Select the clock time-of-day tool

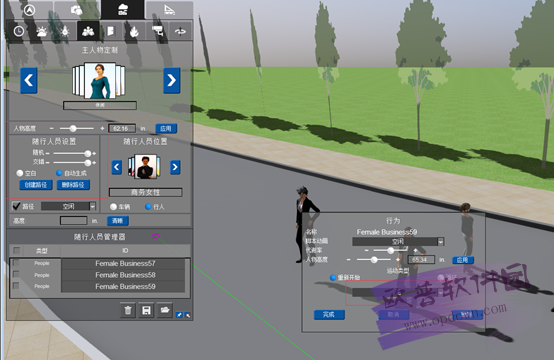pos(19,31)
